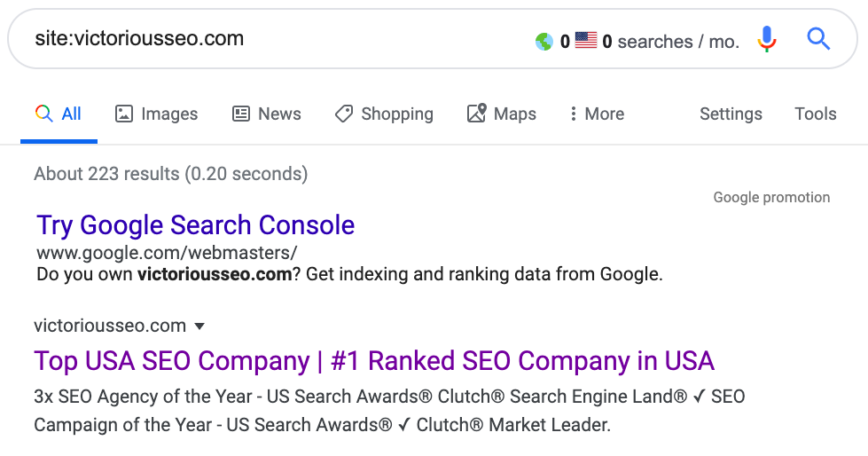The width and height of the screenshot is (868, 456).
Task: Click the News newspaper icon
Action: pyautogui.click(x=241, y=114)
